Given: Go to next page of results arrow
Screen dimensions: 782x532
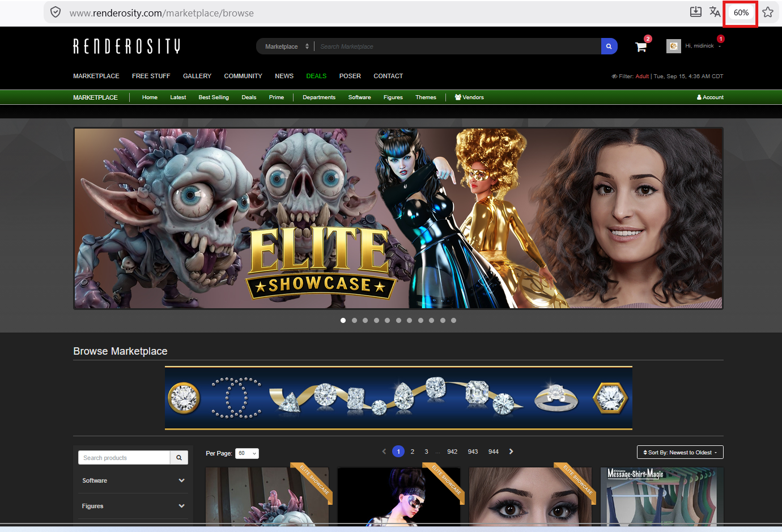Looking at the screenshot, I should 511,452.
